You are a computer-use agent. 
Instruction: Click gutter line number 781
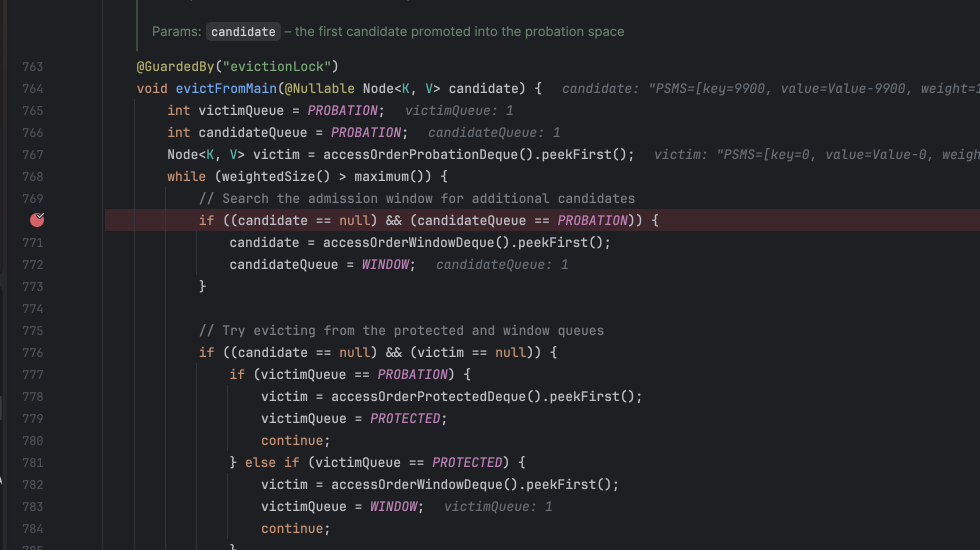(x=32, y=463)
